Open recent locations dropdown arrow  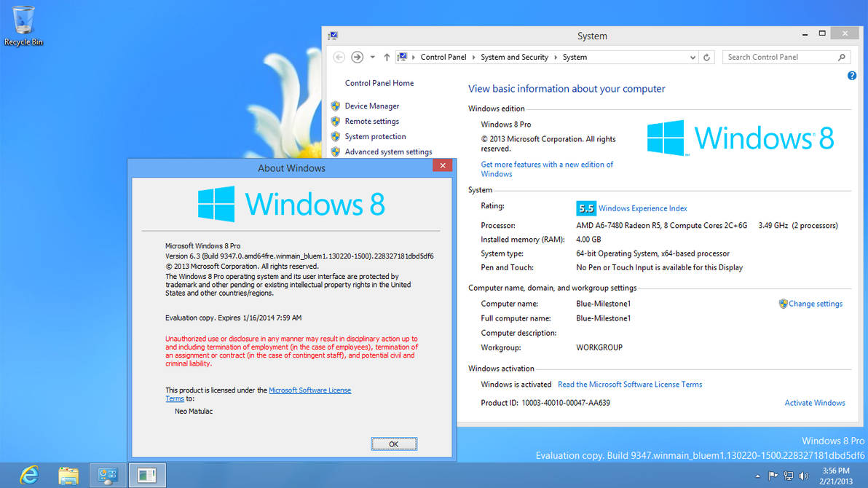coord(373,57)
